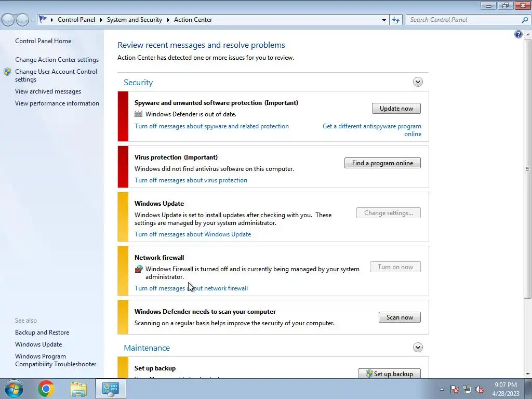Select Action Center breadcrumb
Screen dimensions: 532x399
pos(193,20)
